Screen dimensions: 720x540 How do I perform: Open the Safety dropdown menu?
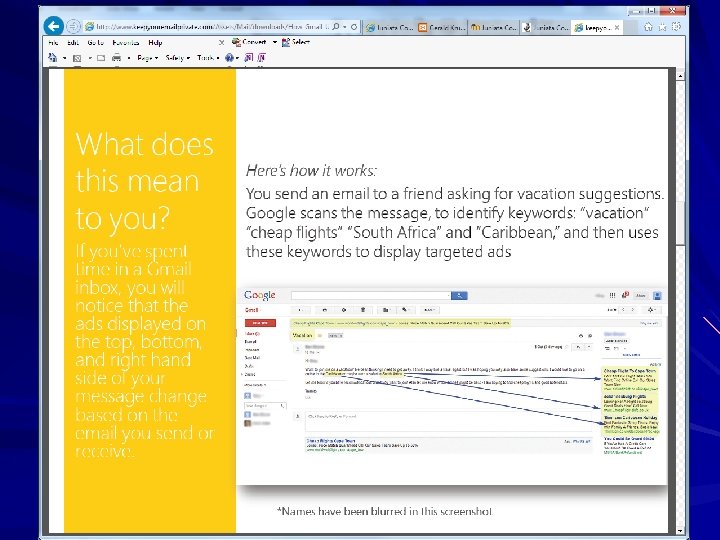177,58
